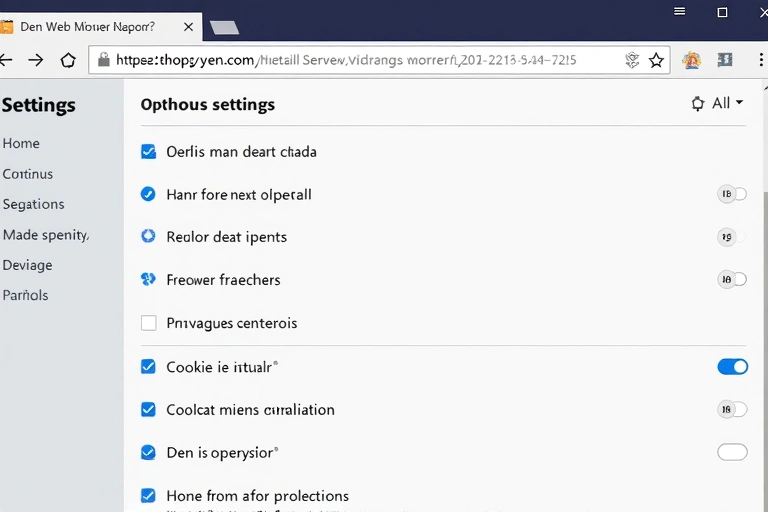Toggle the Reulor deat ipents switch
Image resolution: width=768 pixels, height=512 pixels.
(x=732, y=237)
